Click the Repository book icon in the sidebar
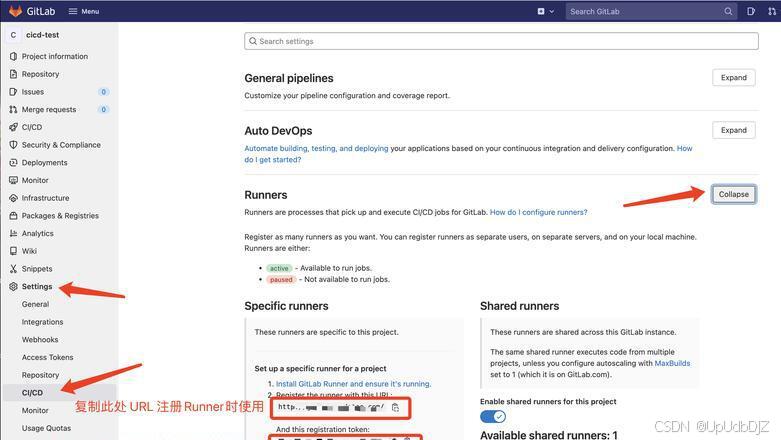The height and width of the screenshot is (440, 781). (13, 74)
